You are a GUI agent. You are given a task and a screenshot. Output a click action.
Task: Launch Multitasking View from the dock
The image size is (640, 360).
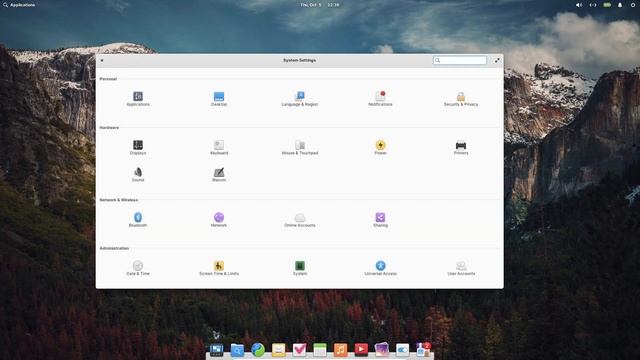click(x=216, y=350)
